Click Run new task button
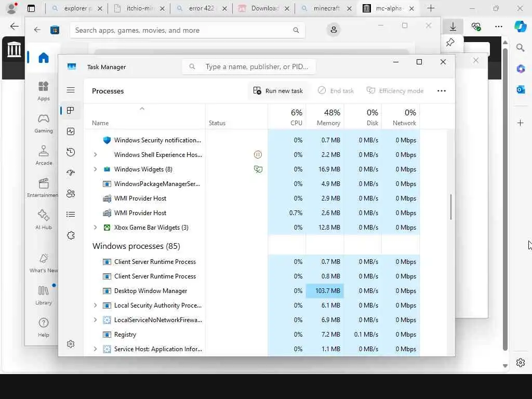 pos(278,91)
